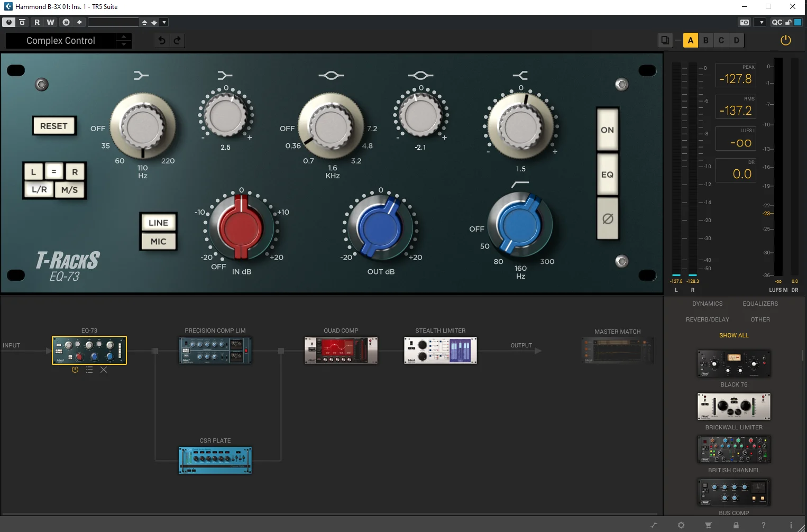Click the EQ-73 module power icon in the chain
Viewport: 807px width, 532px height.
(75, 370)
